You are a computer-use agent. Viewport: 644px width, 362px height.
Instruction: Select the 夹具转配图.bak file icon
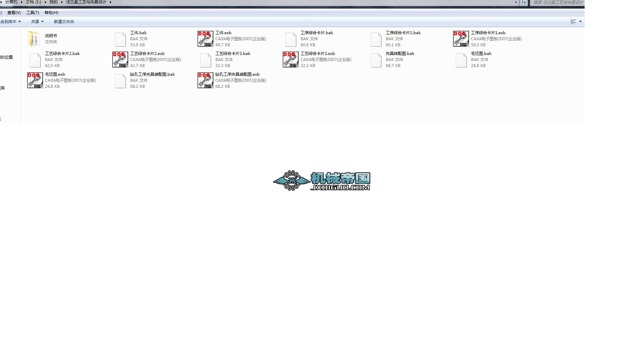376,60
